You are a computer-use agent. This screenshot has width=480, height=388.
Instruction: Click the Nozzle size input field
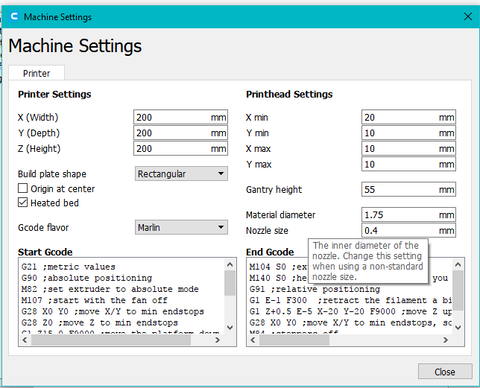click(408, 230)
